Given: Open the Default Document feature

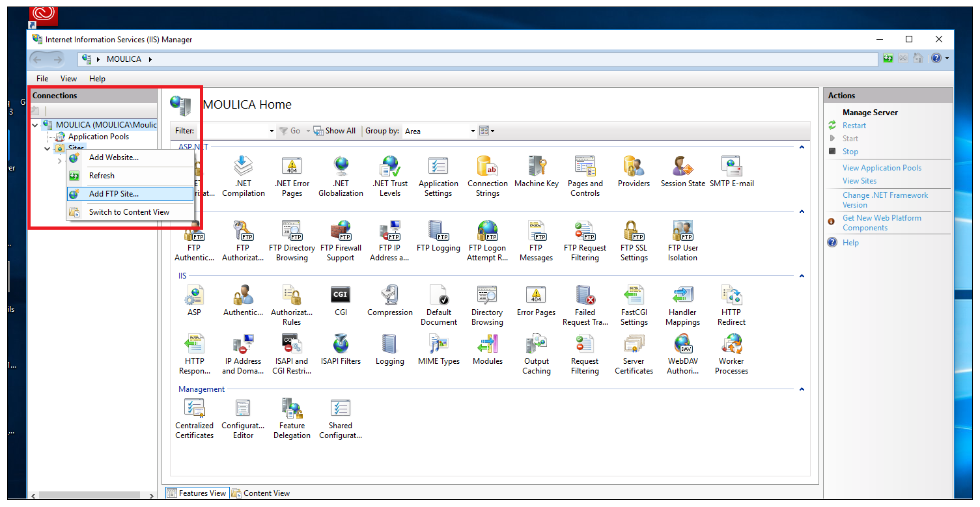Looking at the screenshot, I should pyautogui.click(x=439, y=305).
